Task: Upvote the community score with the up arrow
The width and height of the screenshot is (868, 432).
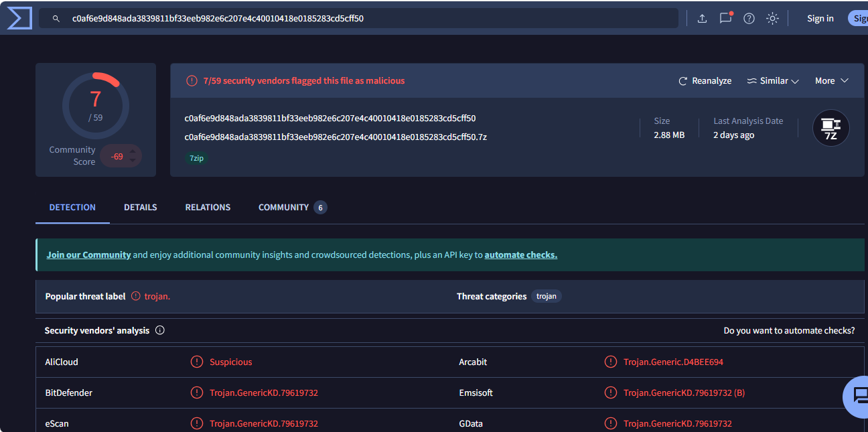Action: tap(133, 151)
